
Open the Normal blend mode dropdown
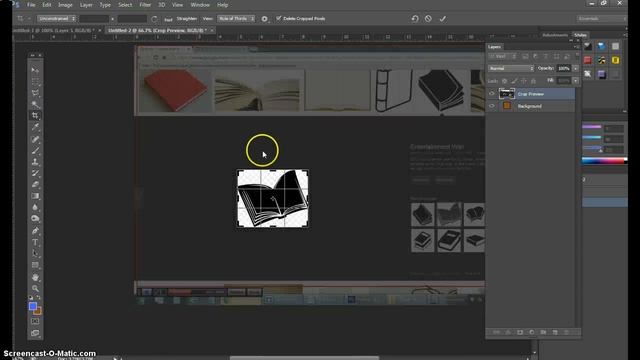tap(511, 69)
